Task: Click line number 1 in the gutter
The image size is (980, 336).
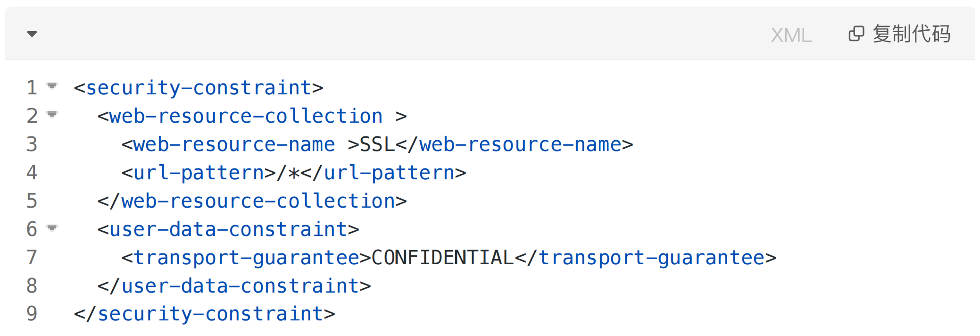Action: [32, 88]
